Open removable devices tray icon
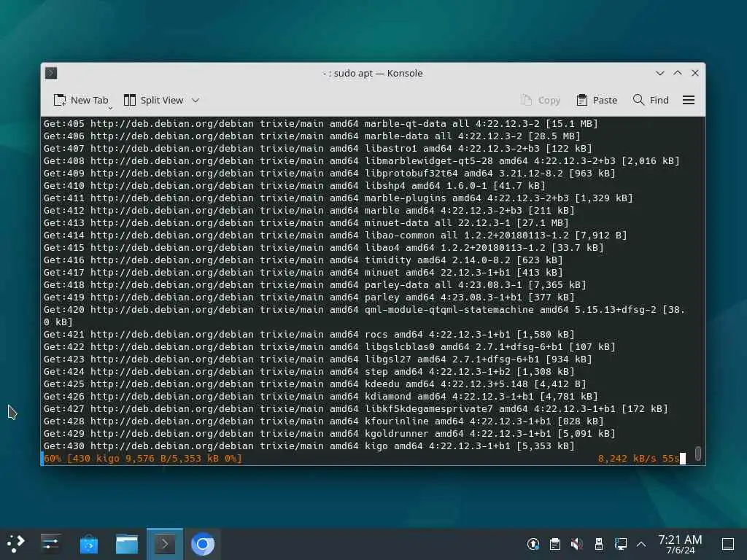The width and height of the screenshot is (747, 560). click(x=599, y=544)
